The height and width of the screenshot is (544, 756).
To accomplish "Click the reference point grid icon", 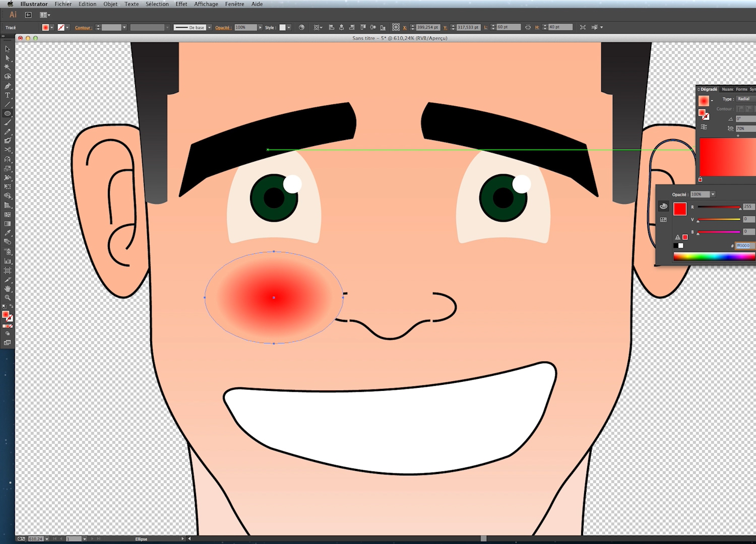I will (396, 27).
